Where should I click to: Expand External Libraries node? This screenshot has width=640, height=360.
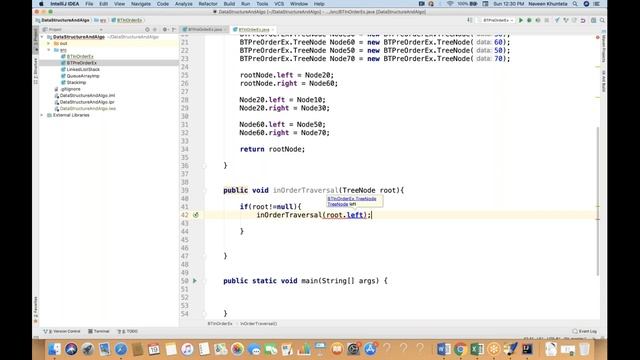[42, 115]
